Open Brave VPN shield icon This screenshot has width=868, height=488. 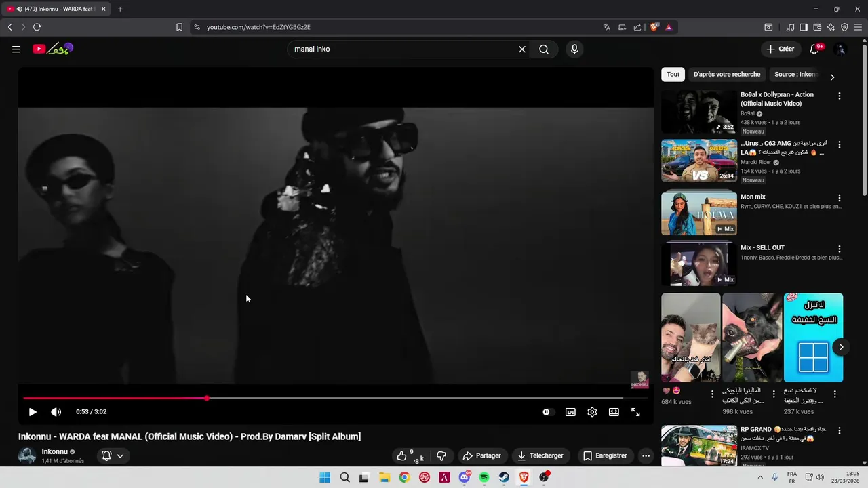pyautogui.click(x=844, y=27)
